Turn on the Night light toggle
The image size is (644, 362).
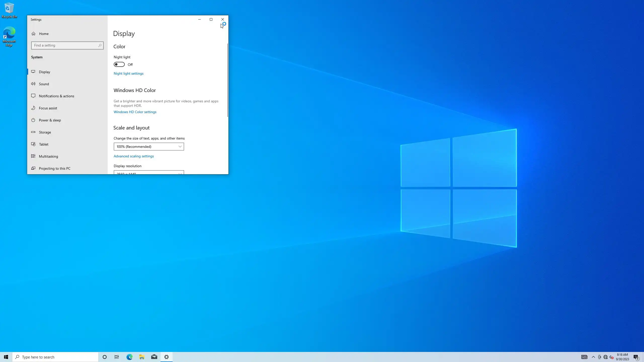119,65
